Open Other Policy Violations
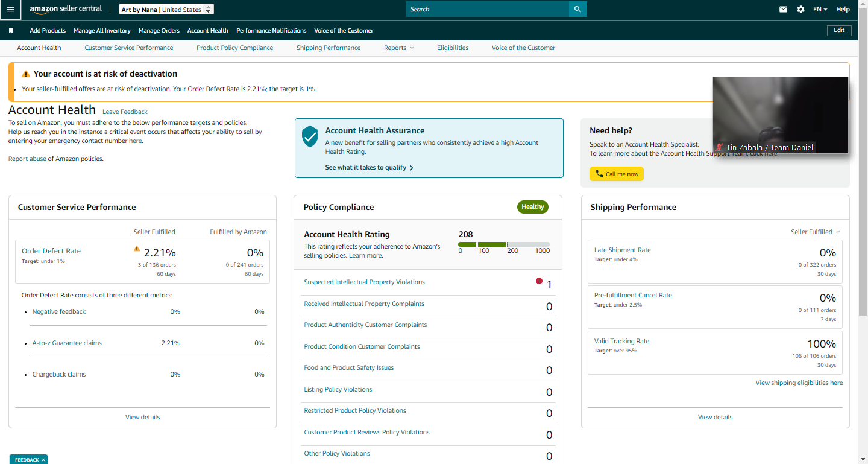This screenshot has height=464, width=868. (337, 453)
